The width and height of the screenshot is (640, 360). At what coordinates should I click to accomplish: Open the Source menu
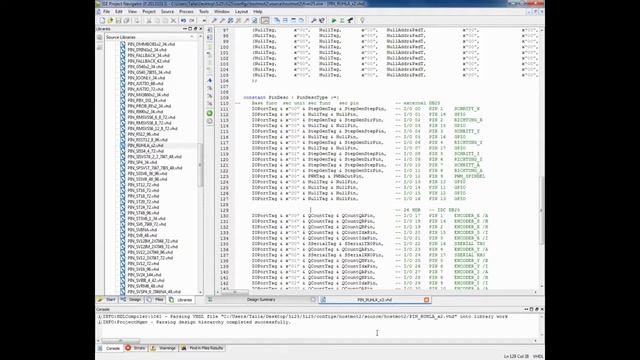(x=167, y=12)
